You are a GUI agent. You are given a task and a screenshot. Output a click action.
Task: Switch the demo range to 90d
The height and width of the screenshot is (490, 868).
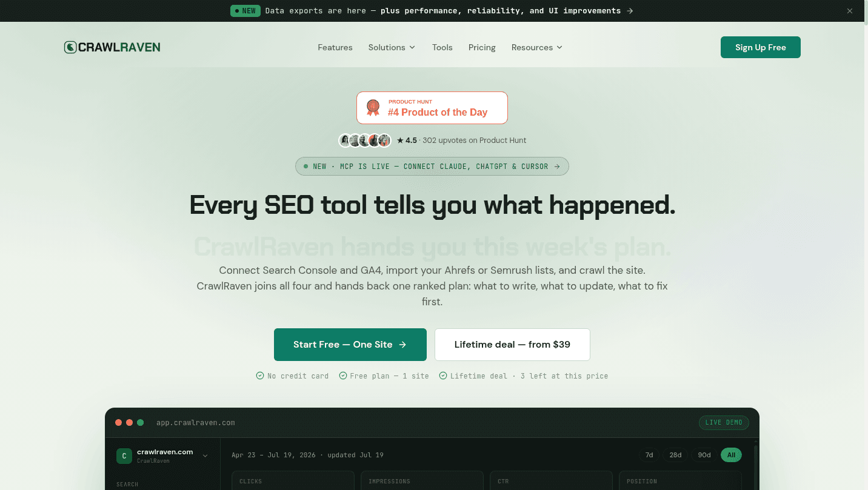704,455
